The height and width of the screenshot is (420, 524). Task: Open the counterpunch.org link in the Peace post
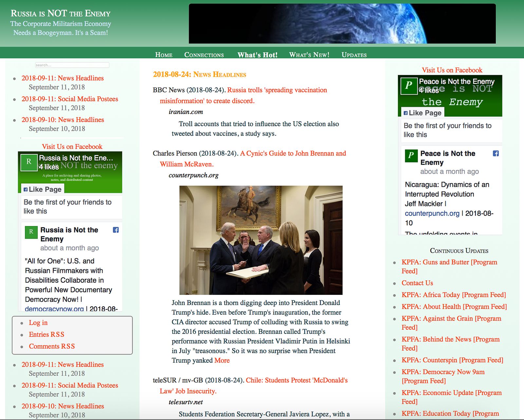[x=432, y=213]
